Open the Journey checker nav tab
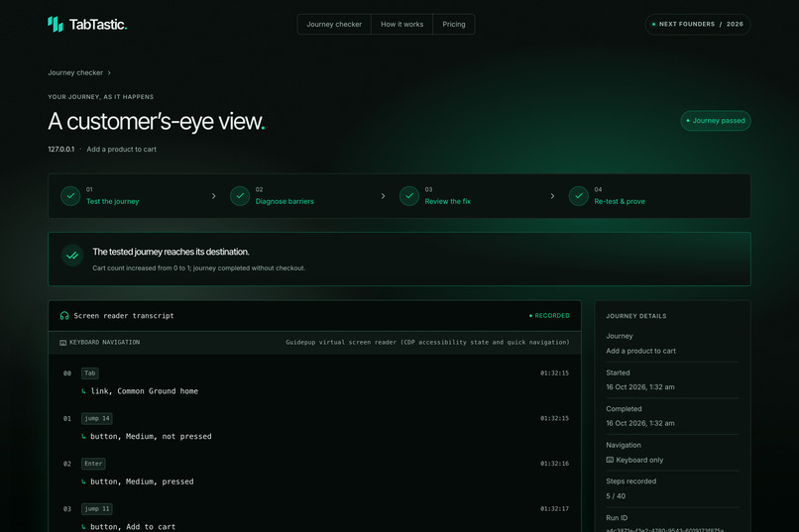The height and width of the screenshot is (532, 799). coord(334,25)
